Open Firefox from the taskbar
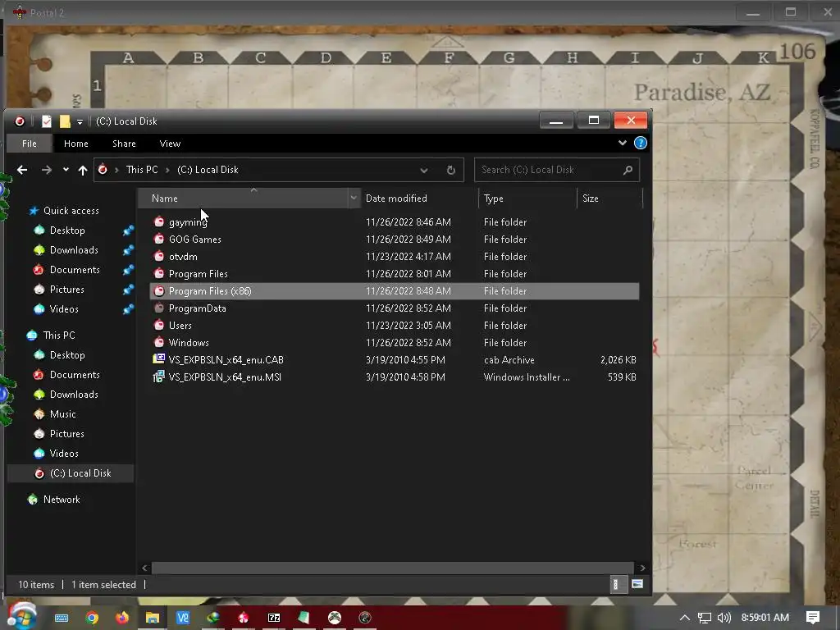The image size is (840, 630). 122,618
